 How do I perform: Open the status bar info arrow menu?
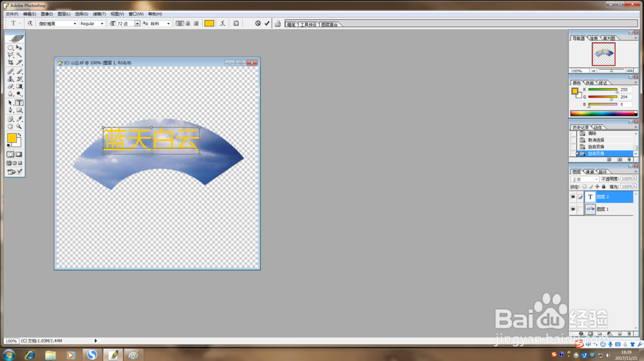point(96,341)
